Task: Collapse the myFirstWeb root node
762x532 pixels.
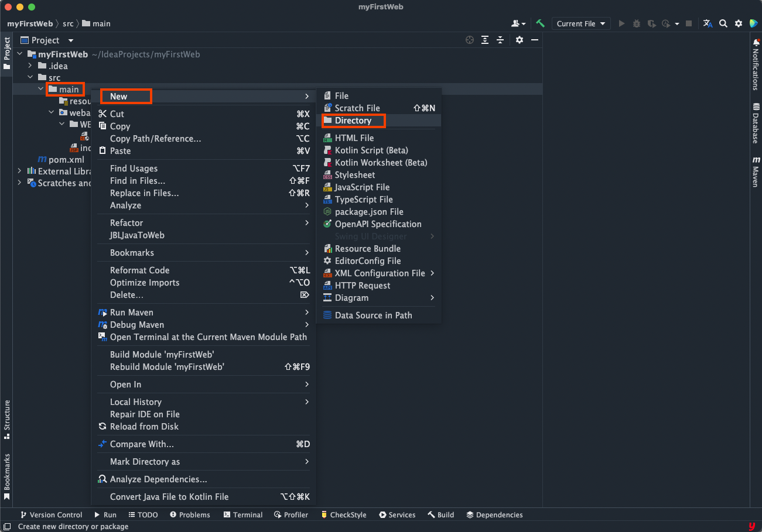Action: [x=20, y=54]
